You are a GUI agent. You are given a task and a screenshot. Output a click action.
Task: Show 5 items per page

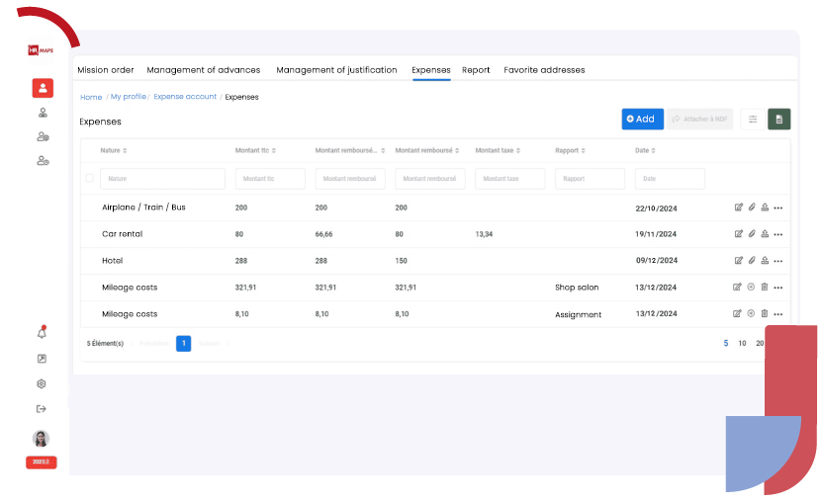(x=726, y=343)
